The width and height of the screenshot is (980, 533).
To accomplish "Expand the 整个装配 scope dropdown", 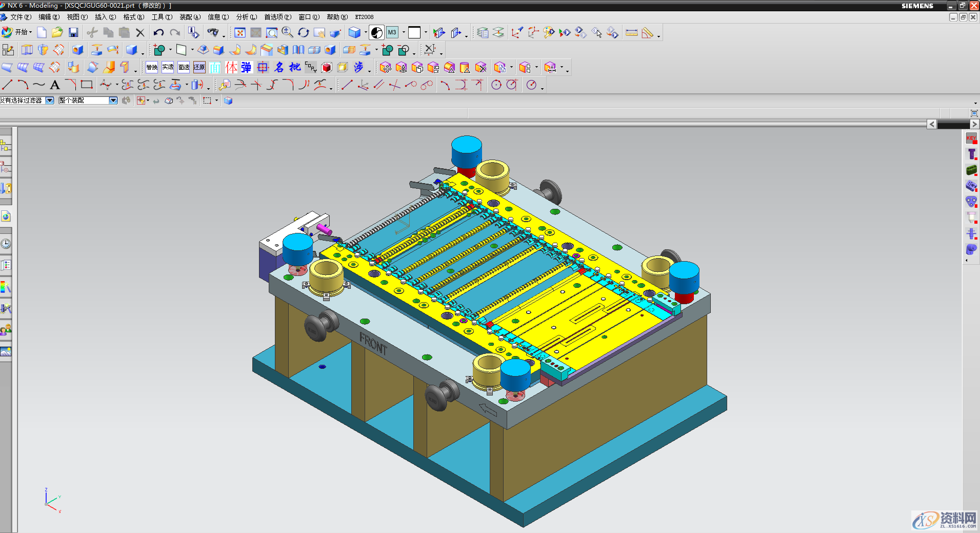I will (x=113, y=101).
